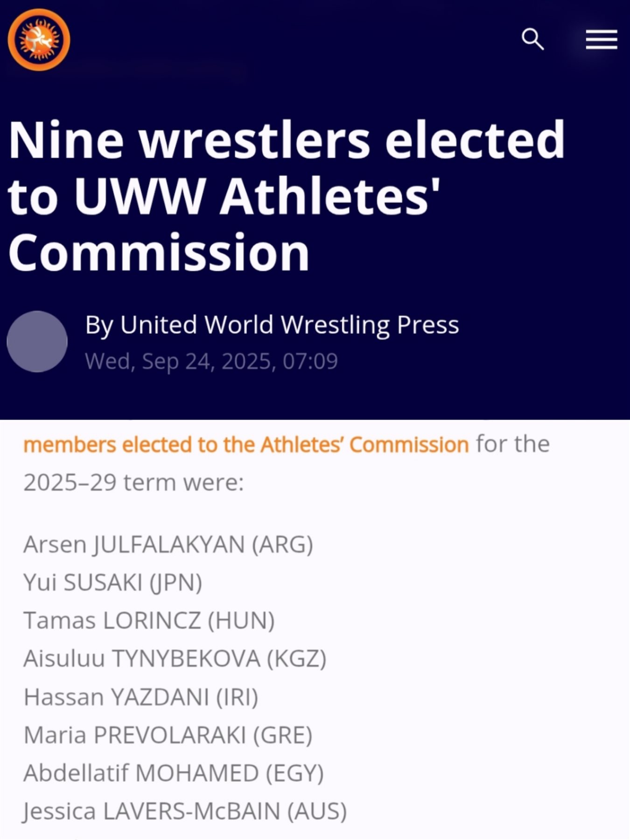The width and height of the screenshot is (630, 840).
Task: Click the words 'for the' after the orange link
Action: point(512,444)
